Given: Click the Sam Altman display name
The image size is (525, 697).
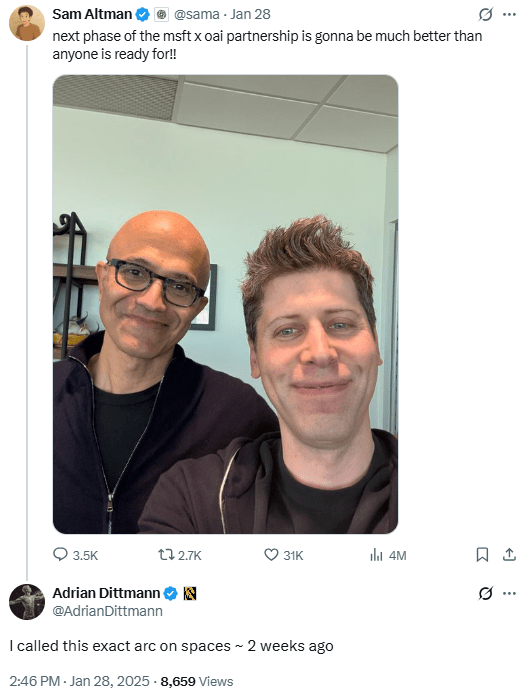Looking at the screenshot, I should [x=92, y=14].
